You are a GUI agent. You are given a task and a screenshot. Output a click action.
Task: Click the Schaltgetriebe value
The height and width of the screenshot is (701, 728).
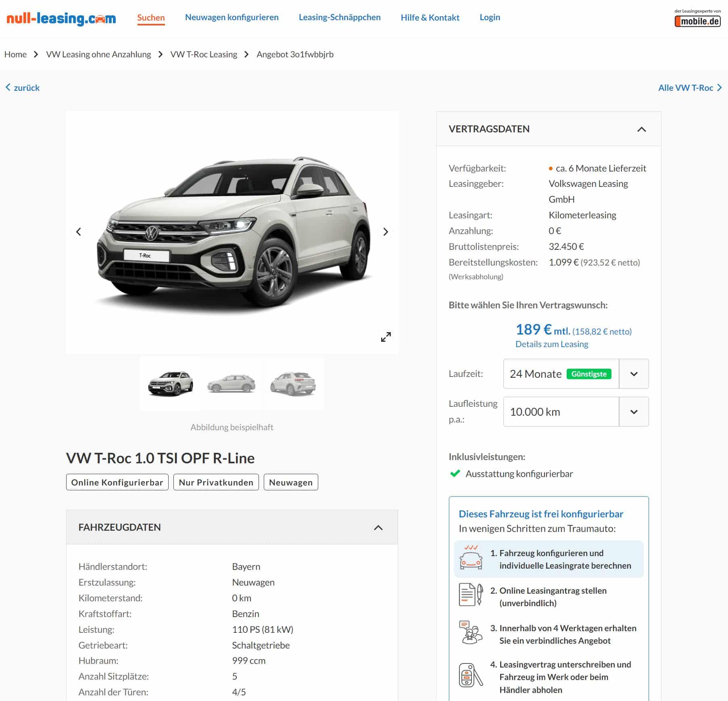pos(261,645)
